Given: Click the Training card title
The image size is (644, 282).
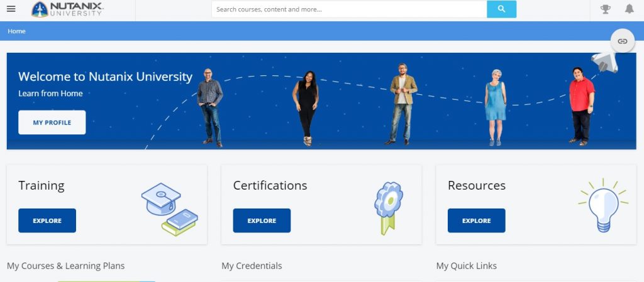Looking at the screenshot, I should (x=41, y=186).
